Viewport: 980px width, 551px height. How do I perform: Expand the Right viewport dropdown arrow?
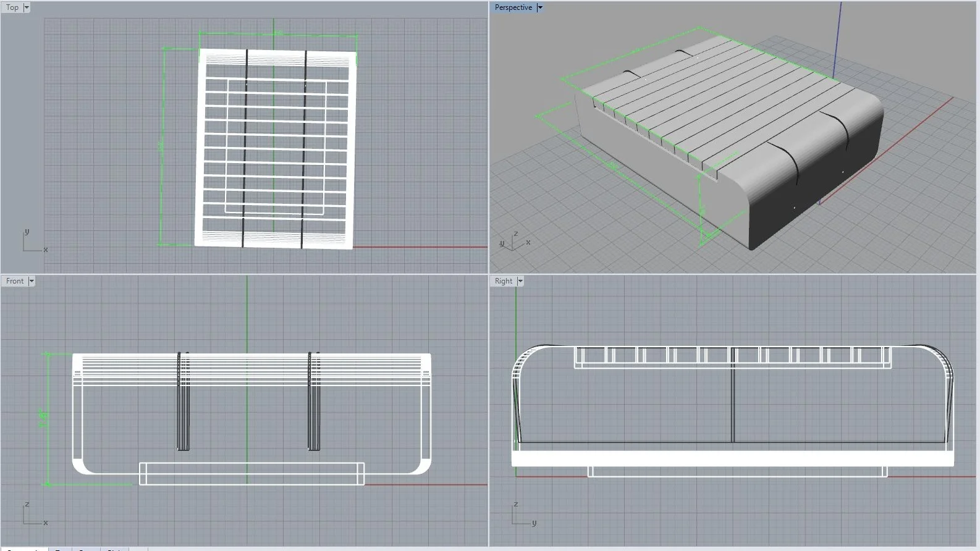click(x=520, y=281)
